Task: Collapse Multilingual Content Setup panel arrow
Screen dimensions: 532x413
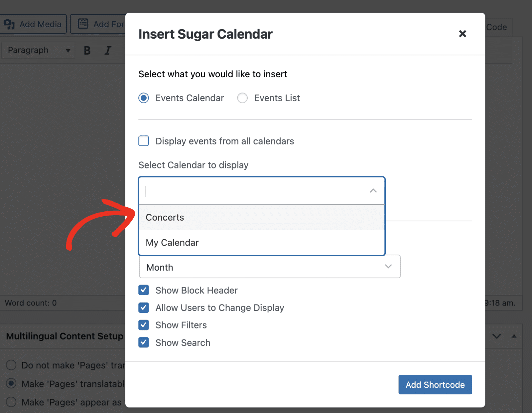Action: pyautogui.click(x=514, y=336)
